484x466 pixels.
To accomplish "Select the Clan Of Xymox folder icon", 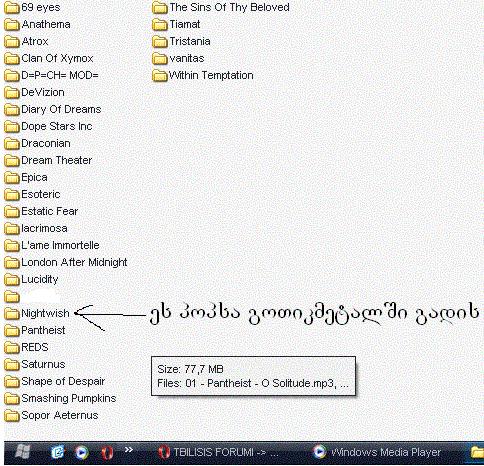I will pos(12,58).
